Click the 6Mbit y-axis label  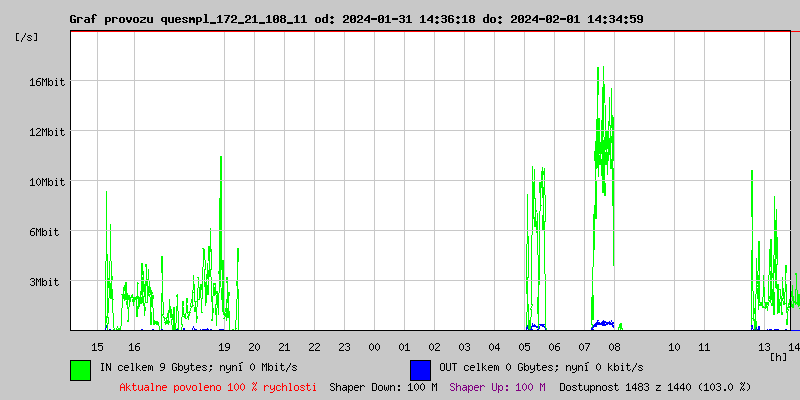(44, 232)
